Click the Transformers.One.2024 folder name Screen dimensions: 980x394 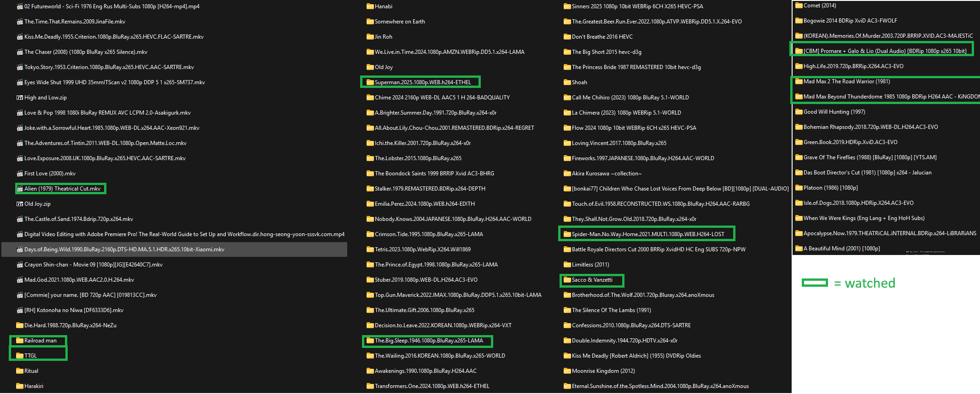tap(432, 386)
